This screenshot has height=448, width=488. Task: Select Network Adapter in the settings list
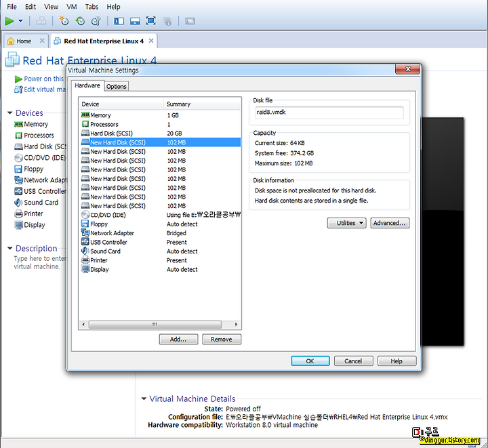point(160,233)
